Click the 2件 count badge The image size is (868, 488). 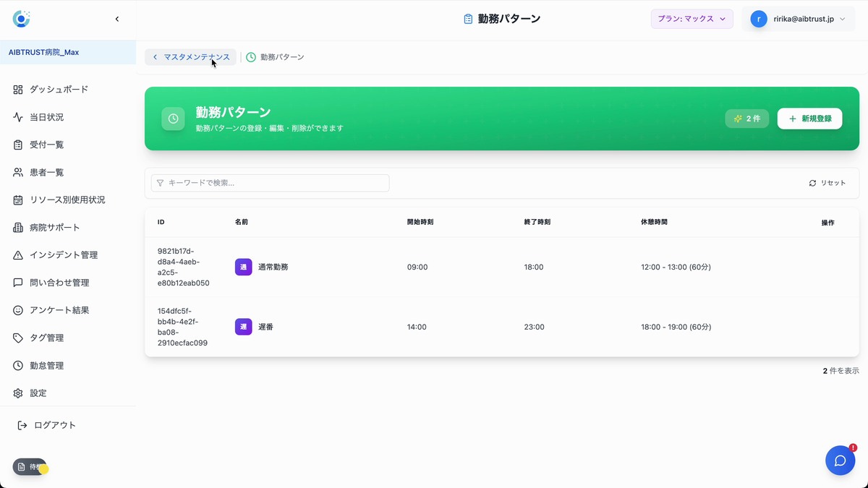746,118
